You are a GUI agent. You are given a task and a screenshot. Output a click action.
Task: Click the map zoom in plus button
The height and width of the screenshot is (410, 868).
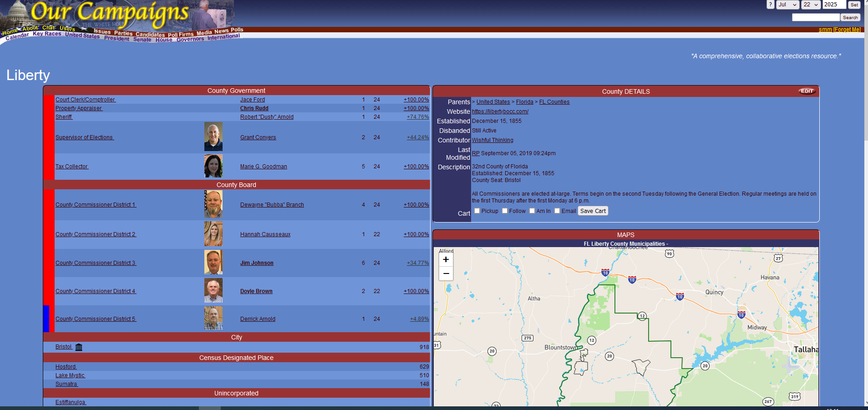point(446,259)
